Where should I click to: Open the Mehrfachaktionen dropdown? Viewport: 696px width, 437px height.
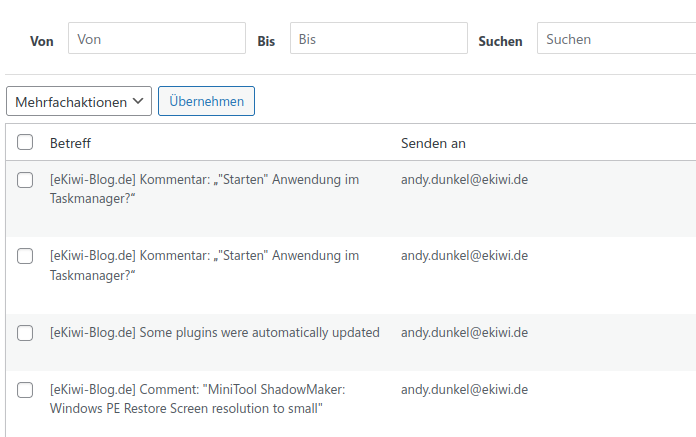pos(79,102)
